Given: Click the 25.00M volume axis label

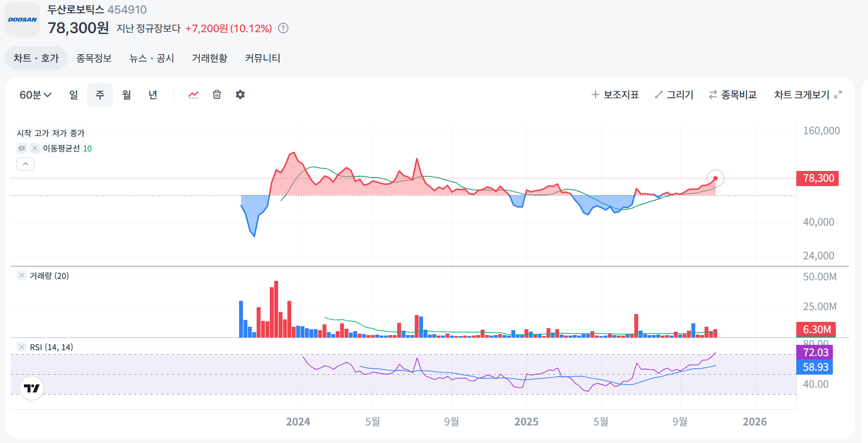Looking at the screenshot, I should click(820, 307).
